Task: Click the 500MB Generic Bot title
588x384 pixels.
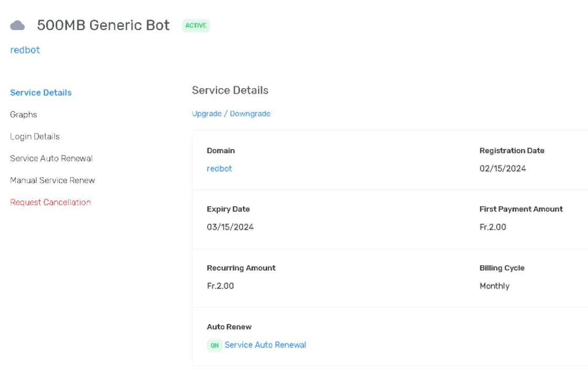Action: click(103, 25)
